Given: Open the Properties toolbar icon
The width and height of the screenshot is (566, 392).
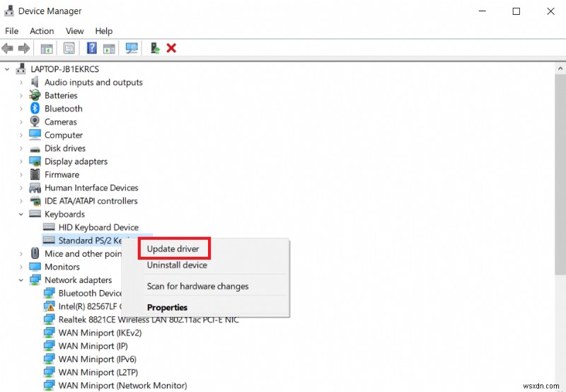Looking at the screenshot, I should click(x=69, y=48).
